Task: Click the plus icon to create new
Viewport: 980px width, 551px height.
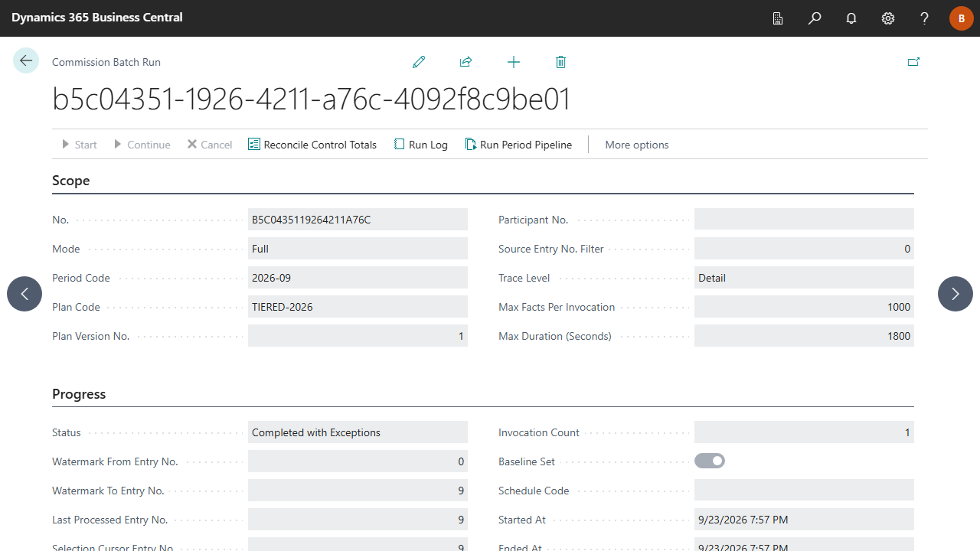Action: point(514,62)
